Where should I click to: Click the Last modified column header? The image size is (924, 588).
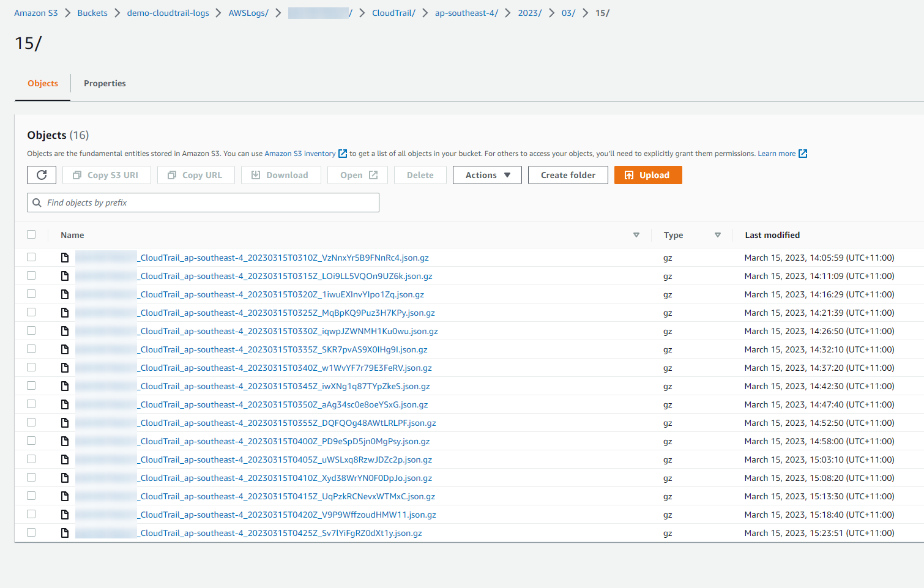coord(772,235)
